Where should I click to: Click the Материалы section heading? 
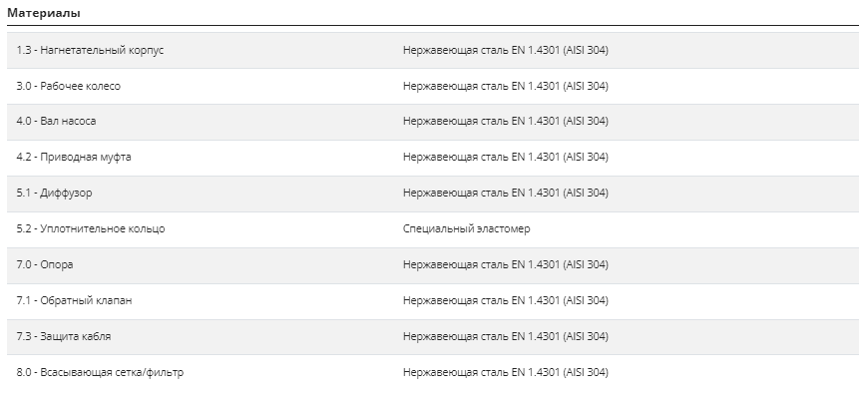(44, 13)
